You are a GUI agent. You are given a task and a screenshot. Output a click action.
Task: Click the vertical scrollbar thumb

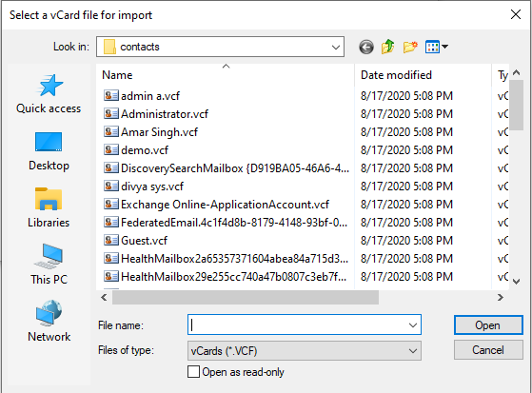(517, 105)
